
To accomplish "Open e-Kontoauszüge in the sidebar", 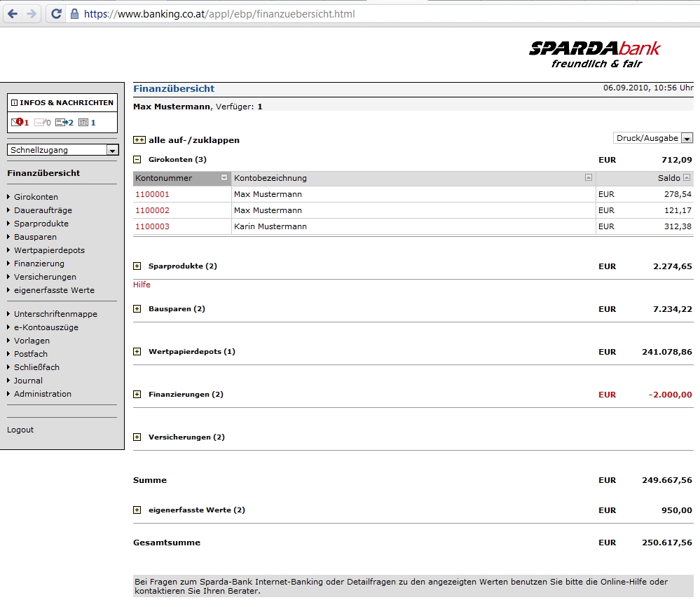I will tap(46, 327).
